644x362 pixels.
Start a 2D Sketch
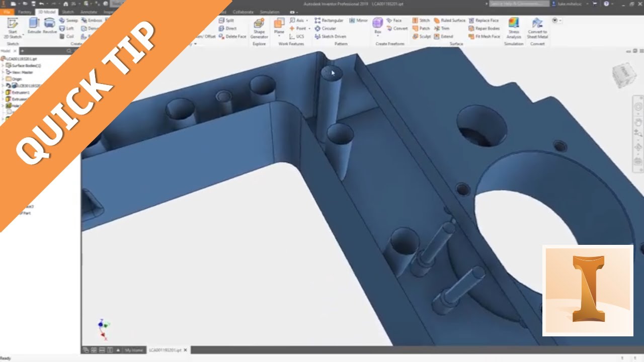(13, 28)
